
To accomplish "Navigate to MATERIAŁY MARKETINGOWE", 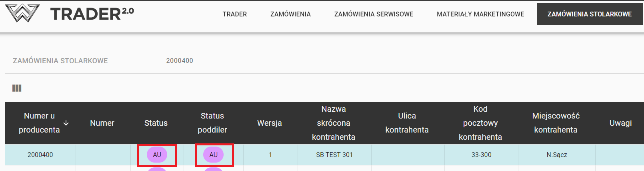I will pyautogui.click(x=480, y=14).
